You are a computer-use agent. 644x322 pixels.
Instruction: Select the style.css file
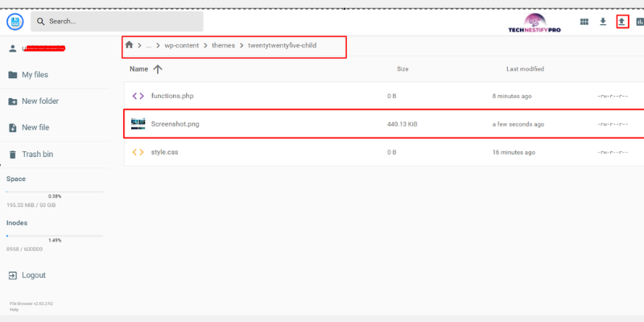[x=384, y=152]
